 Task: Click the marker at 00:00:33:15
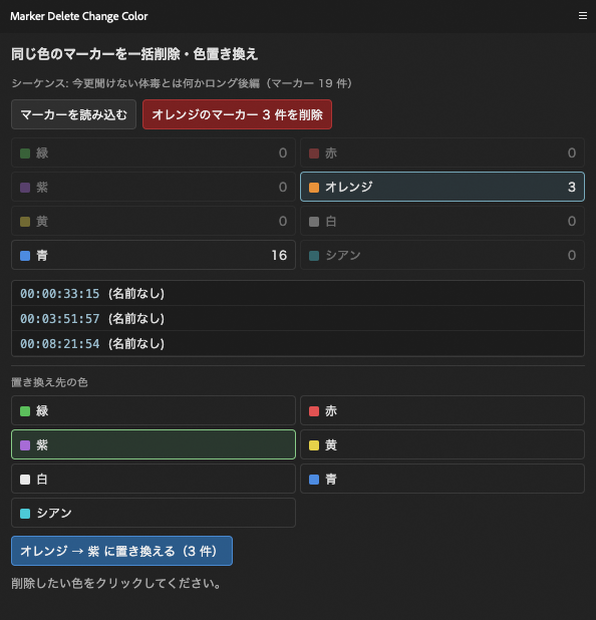(x=298, y=293)
